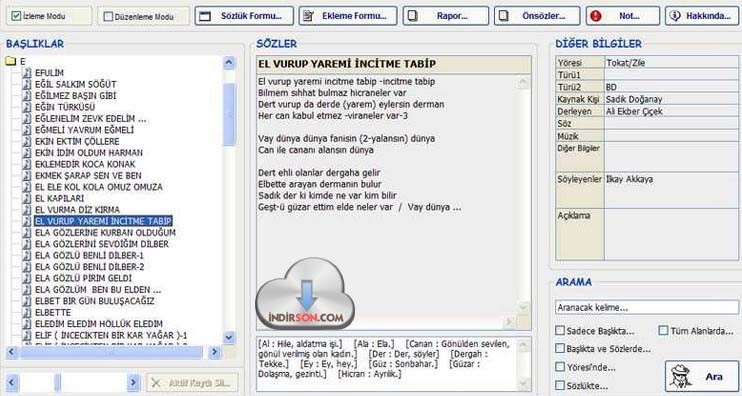Image resolution: width=742 pixels, height=396 pixels.
Task: Go to previous record with left arrow
Action: 12,382
